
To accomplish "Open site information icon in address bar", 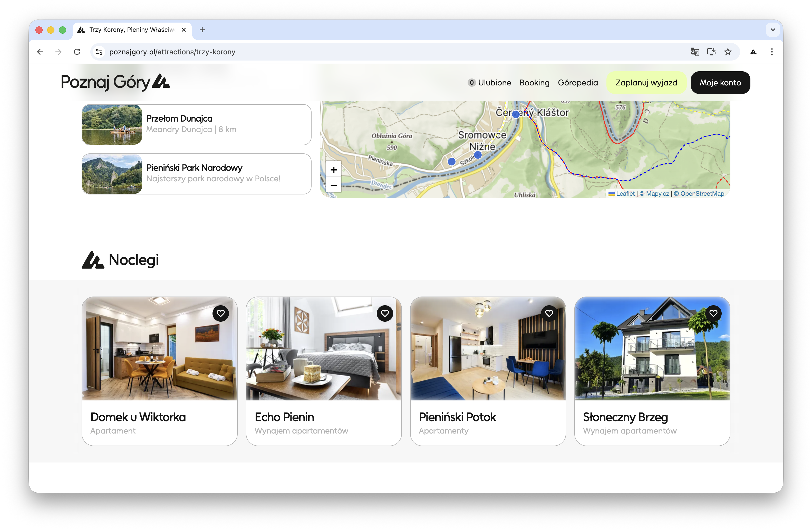I will click(x=99, y=52).
